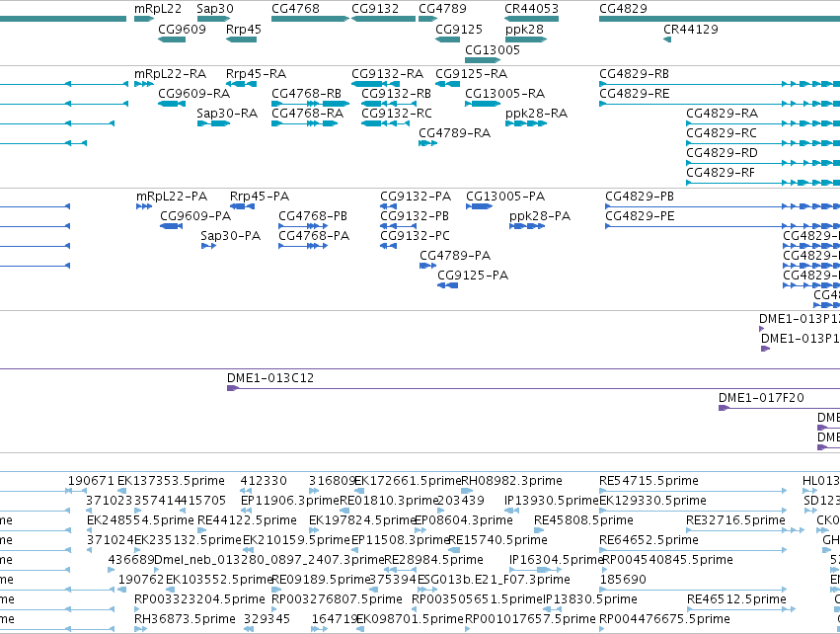Click the CG9132-RC transcript label

397,114
